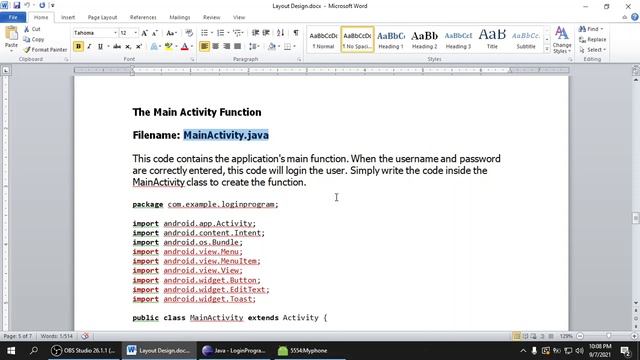This screenshot has width=640, height=360.
Task: Align text to the right
Action: pos(227,46)
